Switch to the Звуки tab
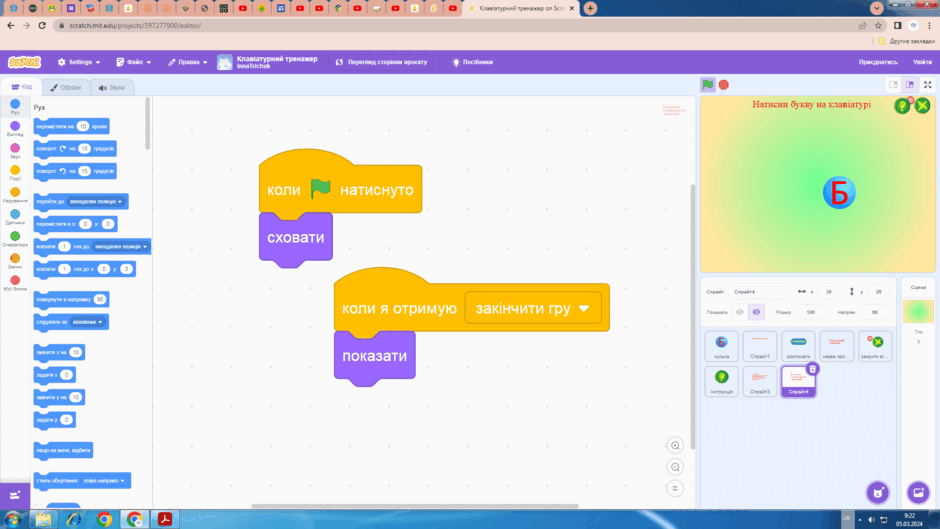 click(x=112, y=88)
